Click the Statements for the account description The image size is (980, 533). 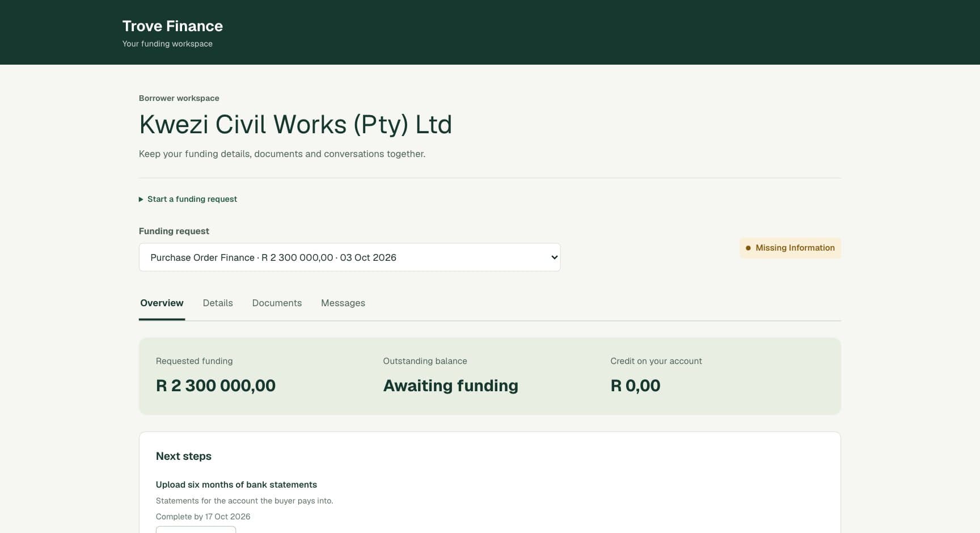click(244, 501)
